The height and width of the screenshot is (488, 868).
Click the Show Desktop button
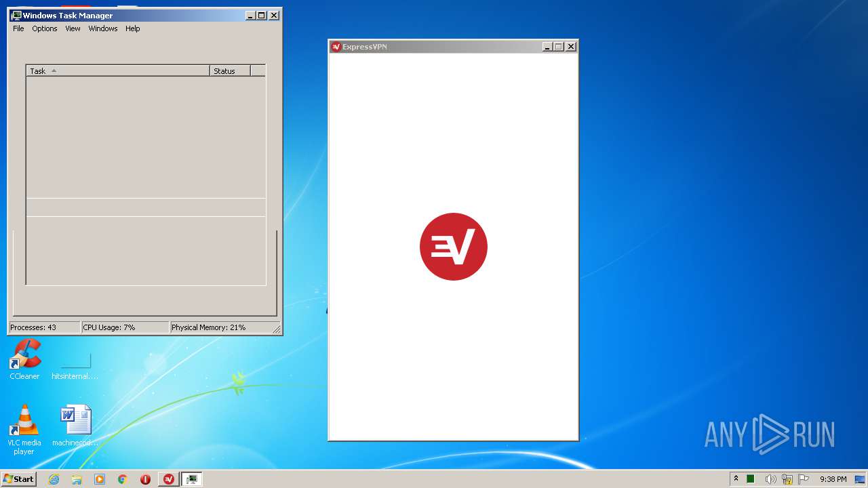[860, 479]
